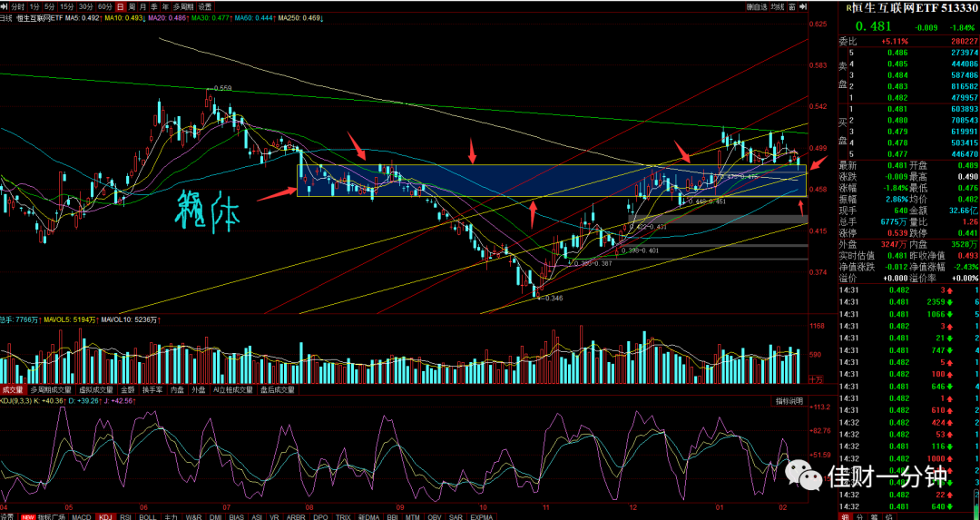Switch indicator to ARBR
The height and width of the screenshot is (520, 980).
pos(296,517)
